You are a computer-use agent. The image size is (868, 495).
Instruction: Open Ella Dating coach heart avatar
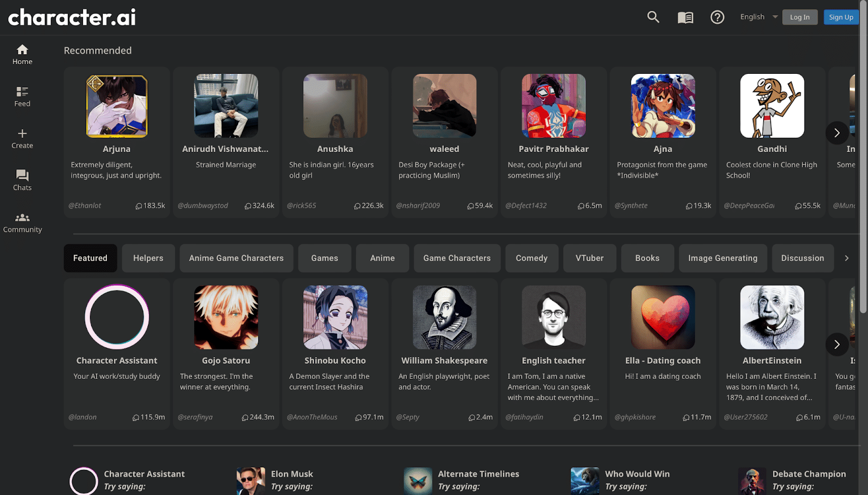click(x=663, y=318)
